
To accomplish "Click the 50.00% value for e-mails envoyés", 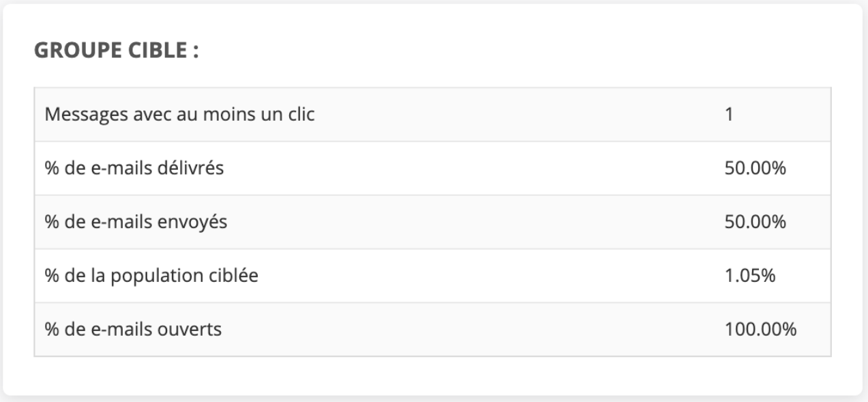I will 755,222.
